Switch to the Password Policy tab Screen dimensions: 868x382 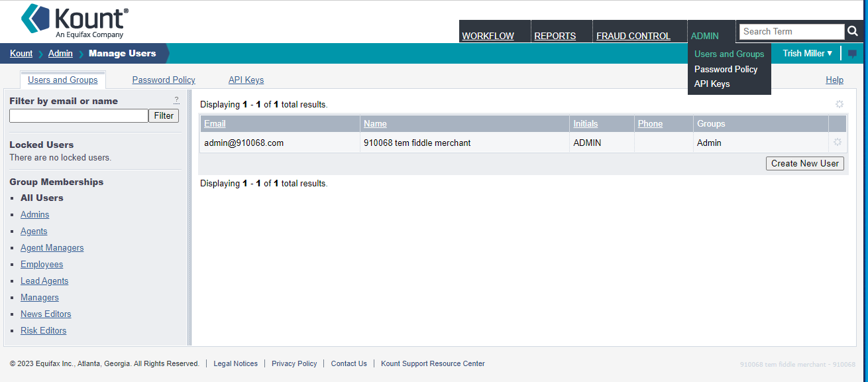(x=164, y=80)
